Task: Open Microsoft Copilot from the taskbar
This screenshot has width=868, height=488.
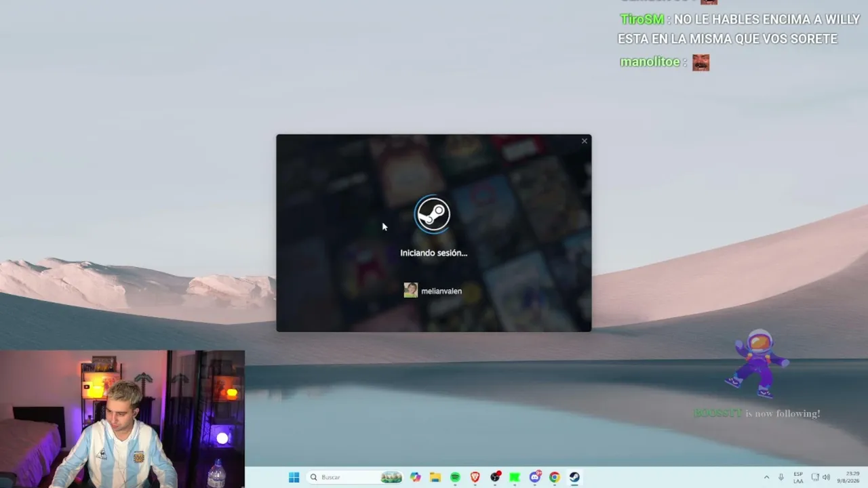Action: [x=415, y=477]
